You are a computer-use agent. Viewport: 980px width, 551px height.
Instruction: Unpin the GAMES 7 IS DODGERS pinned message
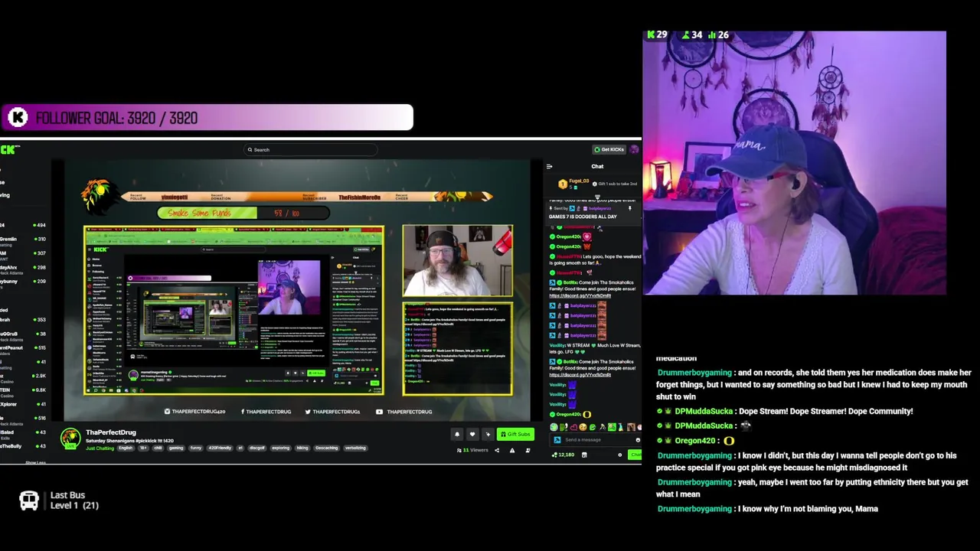(630, 208)
